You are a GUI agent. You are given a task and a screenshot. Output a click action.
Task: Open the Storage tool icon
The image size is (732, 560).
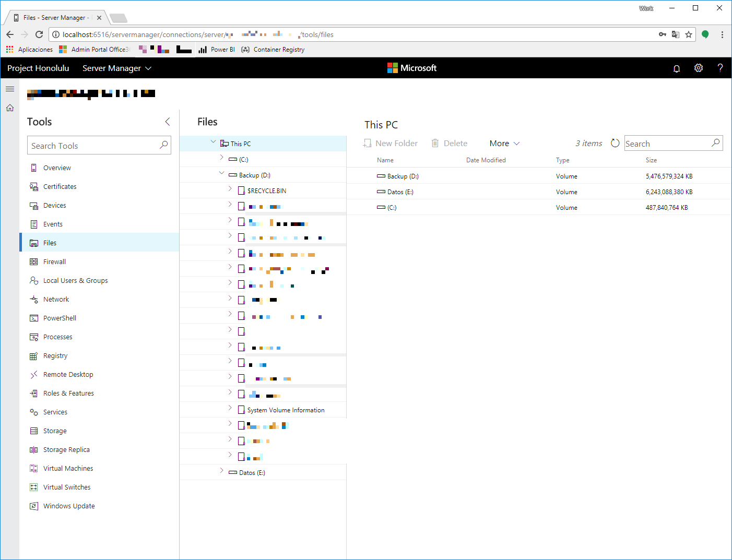point(34,431)
